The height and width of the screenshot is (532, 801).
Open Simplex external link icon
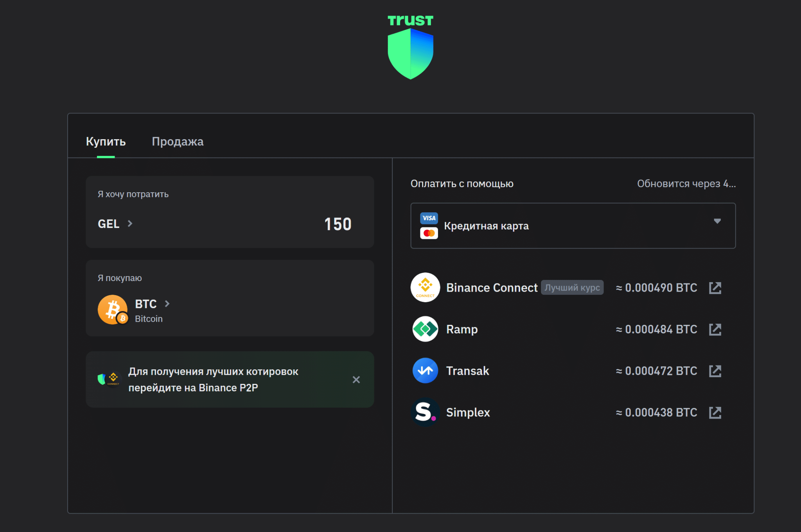point(715,412)
